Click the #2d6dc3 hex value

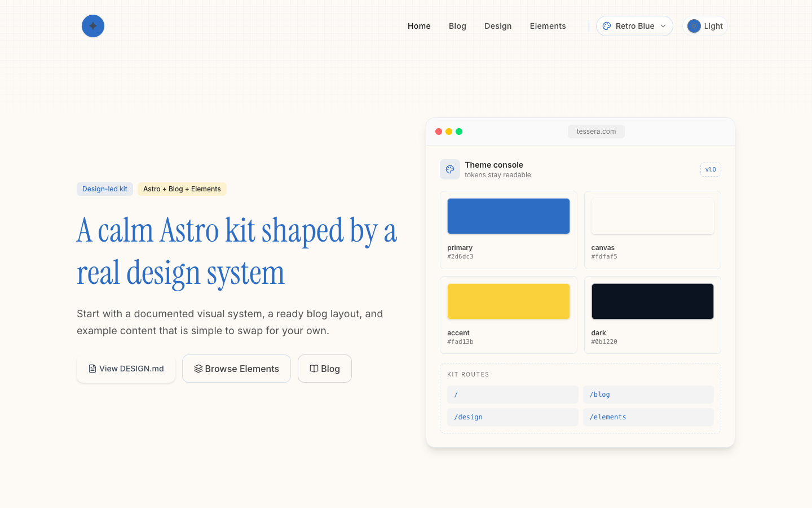[x=460, y=256]
